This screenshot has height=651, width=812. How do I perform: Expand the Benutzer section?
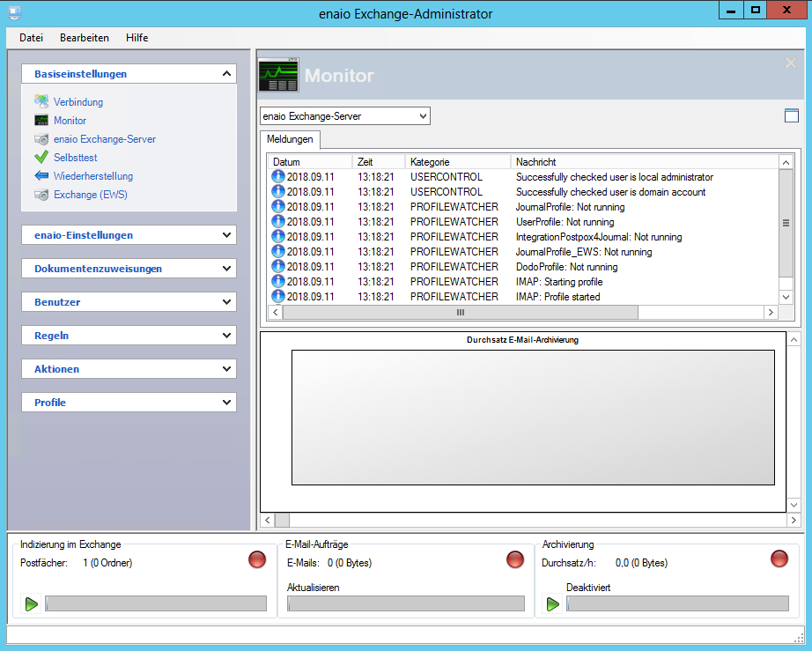(226, 302)
